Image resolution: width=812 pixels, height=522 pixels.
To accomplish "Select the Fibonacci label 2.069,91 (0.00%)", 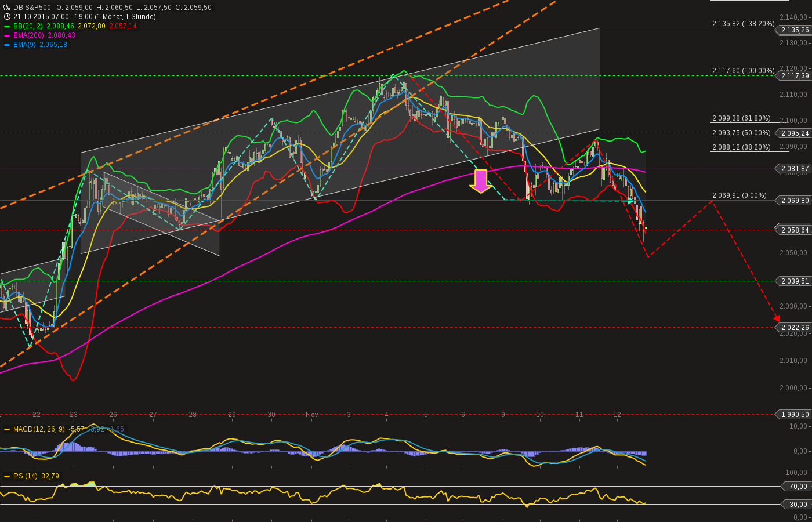I will (739, 195).
